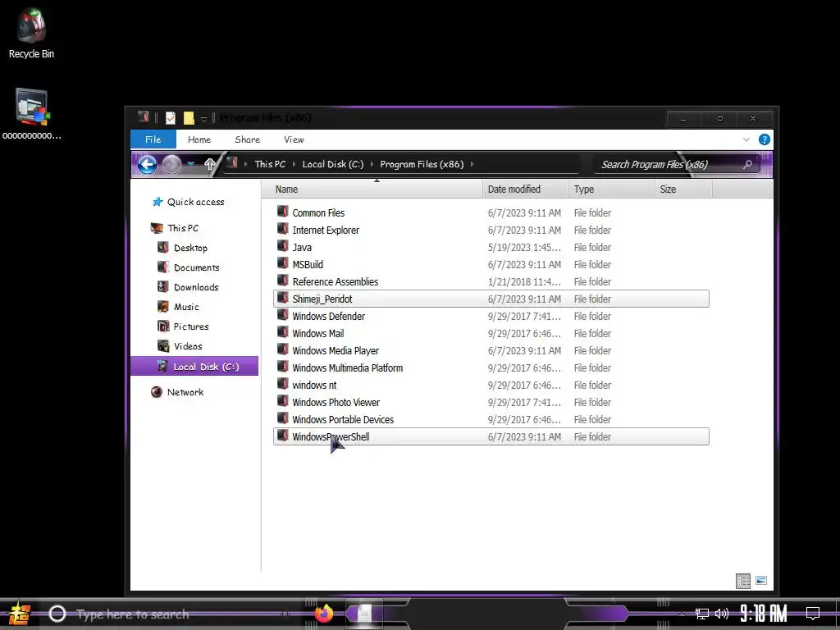840x630 pixels.
Task: Expand the arrow after This PC breadcrumb
Action: [294, 164]
